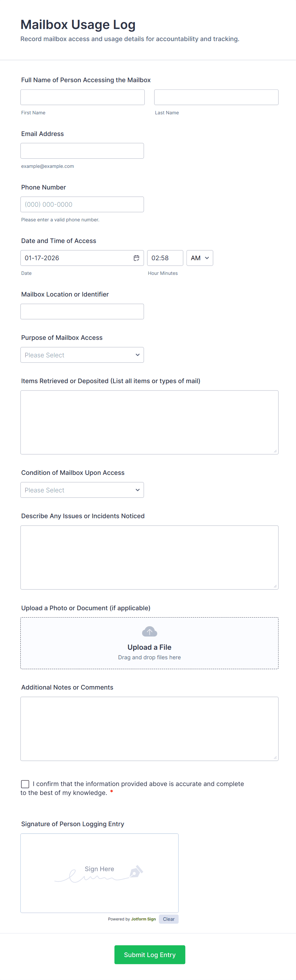Open the Jotform Sign link
Image resolution: width=296 pixels, height=980 pixels.
click(x=143, y=919)
